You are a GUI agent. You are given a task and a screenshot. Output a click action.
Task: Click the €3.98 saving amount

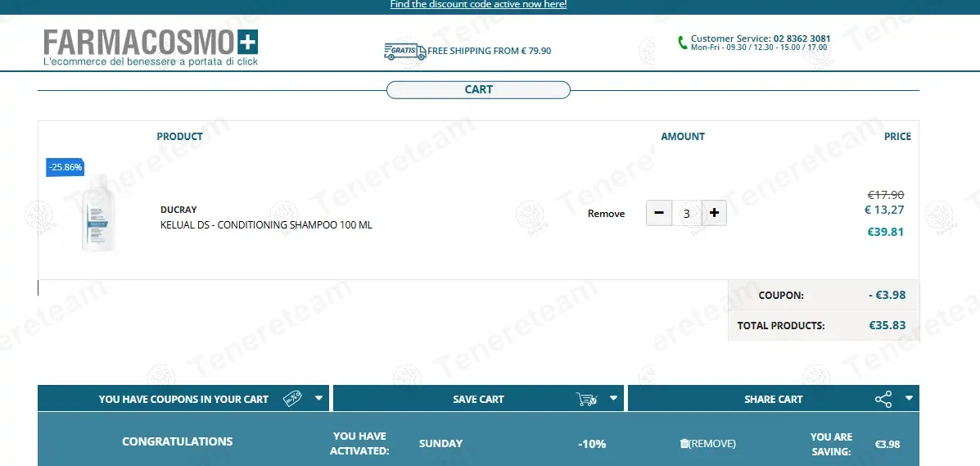(887, 444)
